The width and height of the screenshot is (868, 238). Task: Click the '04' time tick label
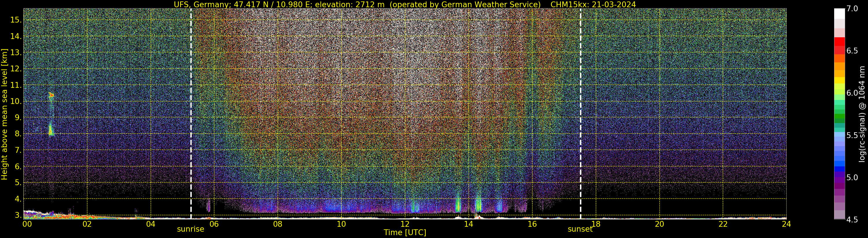(x=151, y=224)
